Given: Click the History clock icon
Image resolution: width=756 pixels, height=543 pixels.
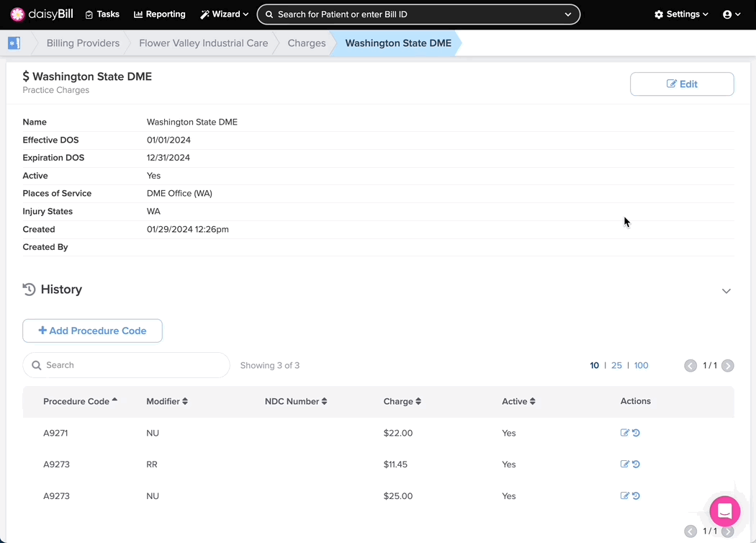Looking at the screenshot, I should tap(29, 290).
